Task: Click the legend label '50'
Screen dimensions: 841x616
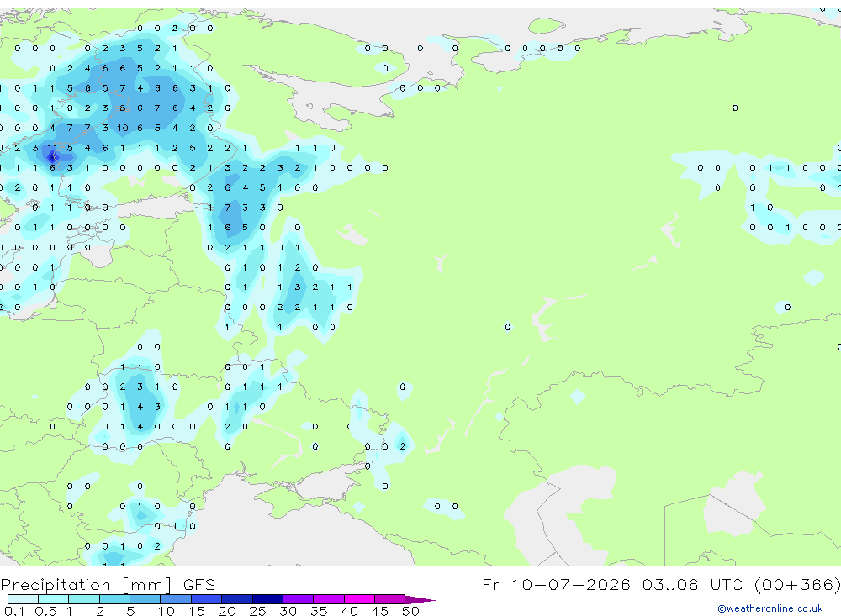Action: [x=410, y=611]
